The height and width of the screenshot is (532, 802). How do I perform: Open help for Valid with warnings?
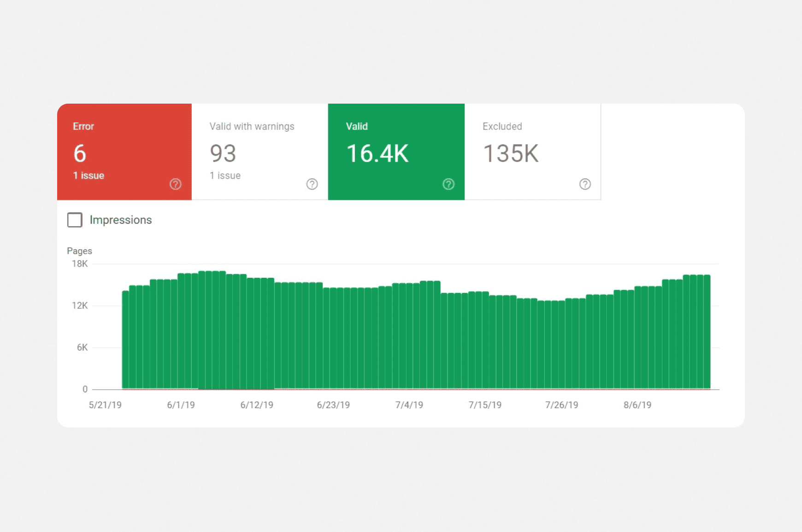coord(312,184)
